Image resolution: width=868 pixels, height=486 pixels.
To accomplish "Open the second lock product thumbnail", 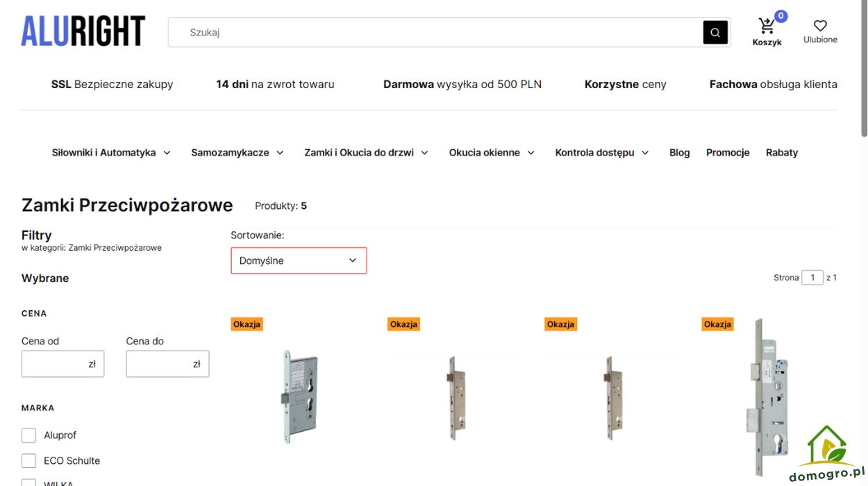I will (456, 398).
